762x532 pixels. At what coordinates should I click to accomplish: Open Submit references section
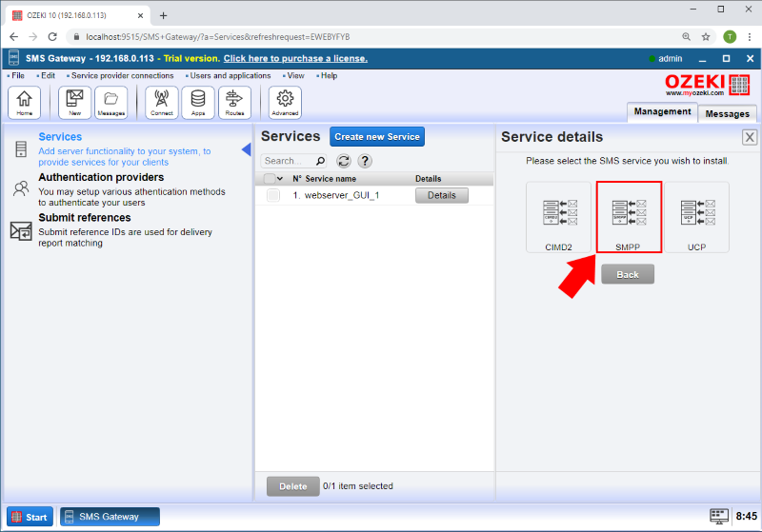pos(85,217)
